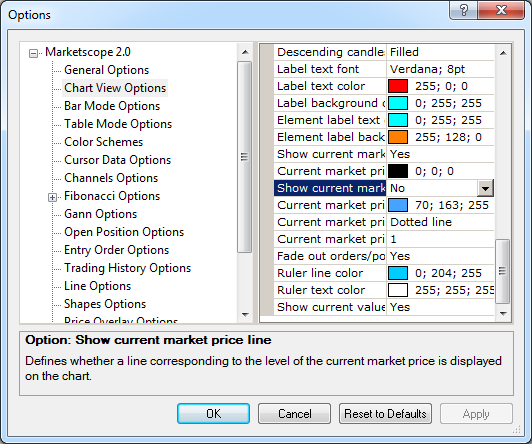
Task: Select Color Schemes in tree
Action: pos(103,142)
